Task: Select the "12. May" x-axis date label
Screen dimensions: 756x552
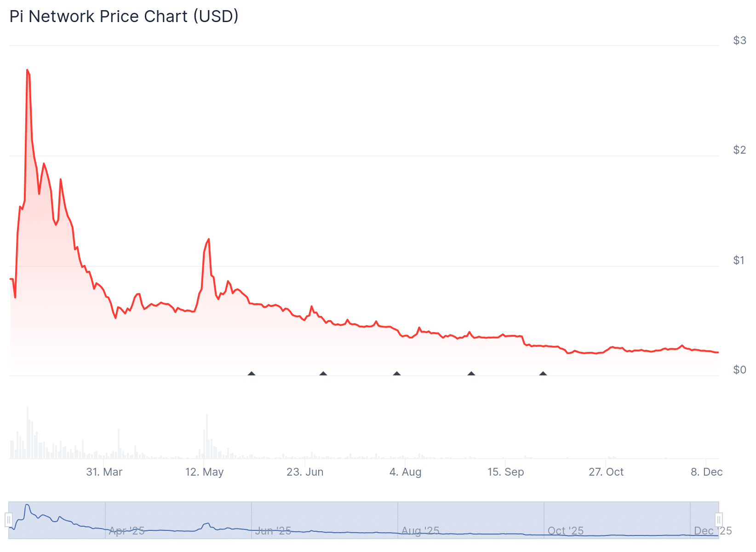Action: (x=205, y=472)
